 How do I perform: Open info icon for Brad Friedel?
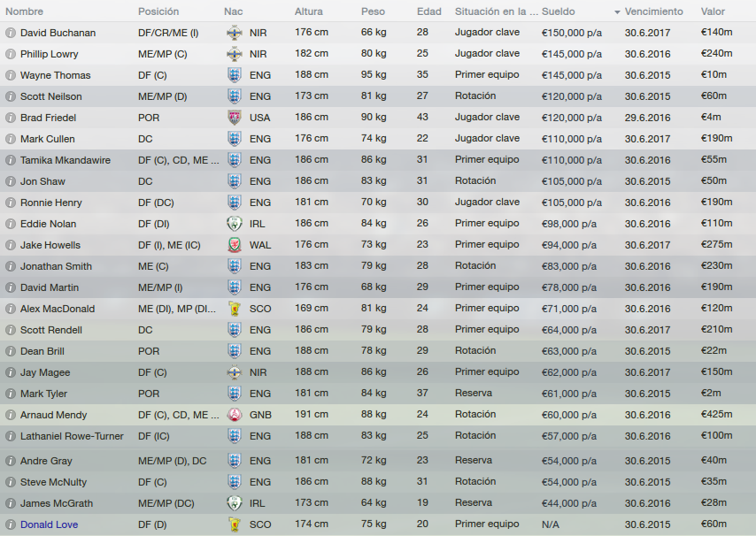click(10, 118)
